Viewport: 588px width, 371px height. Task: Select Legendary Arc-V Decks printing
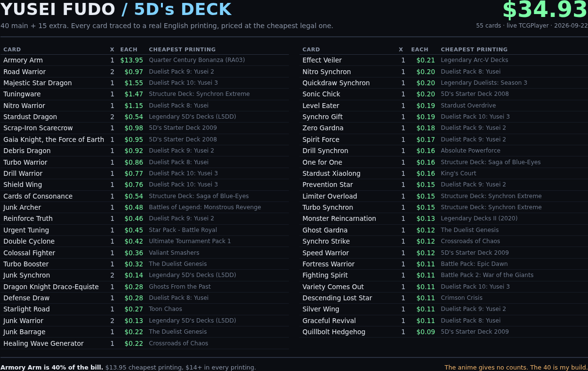[475, 60]
